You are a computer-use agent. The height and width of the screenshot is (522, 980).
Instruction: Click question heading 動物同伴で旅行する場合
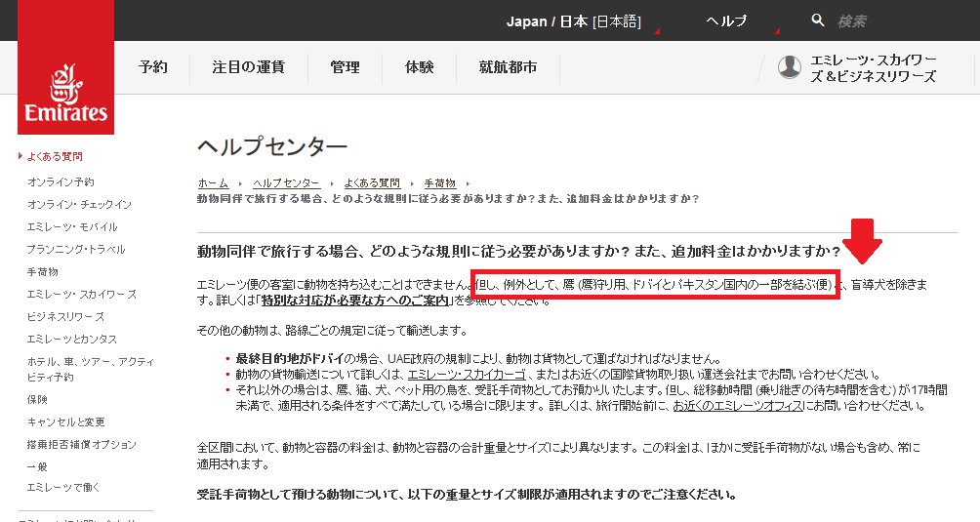coord(518,251)
